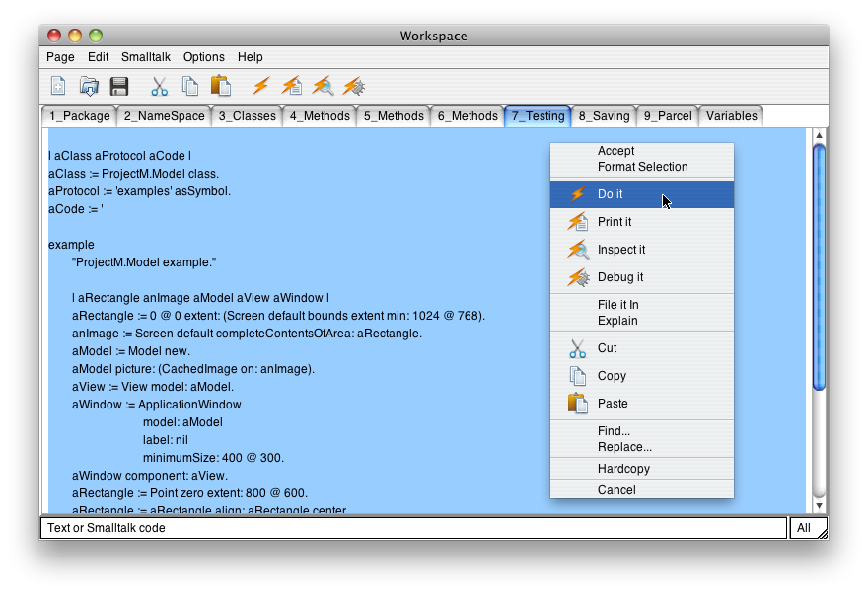Click the lightning icon beside Do it
This screenshot has height=594, width=868.
pyautogui.click(x=578, y=194)
